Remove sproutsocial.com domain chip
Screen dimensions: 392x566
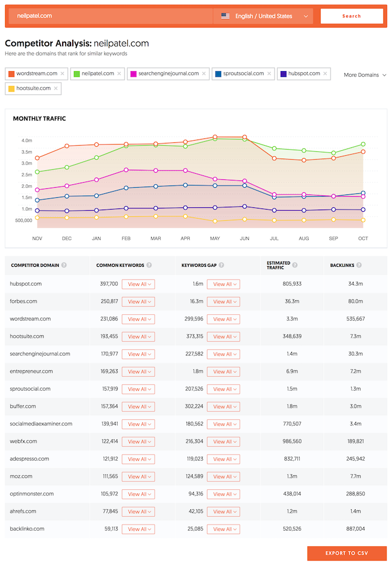tap(269, 73)
